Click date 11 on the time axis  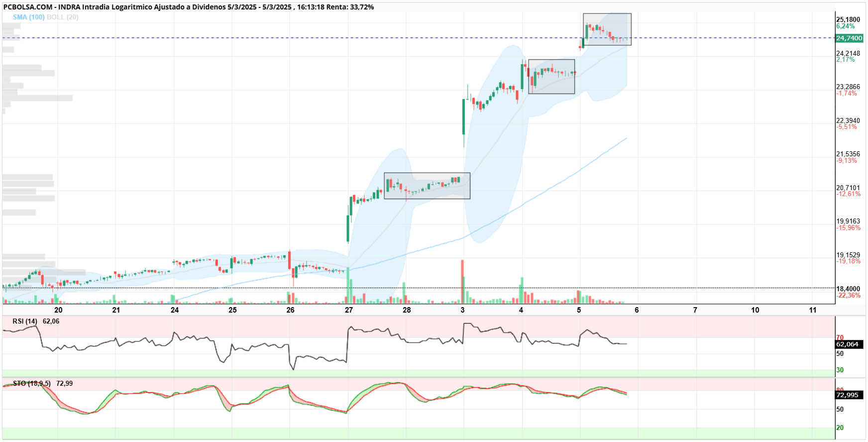tap(813, 310)
